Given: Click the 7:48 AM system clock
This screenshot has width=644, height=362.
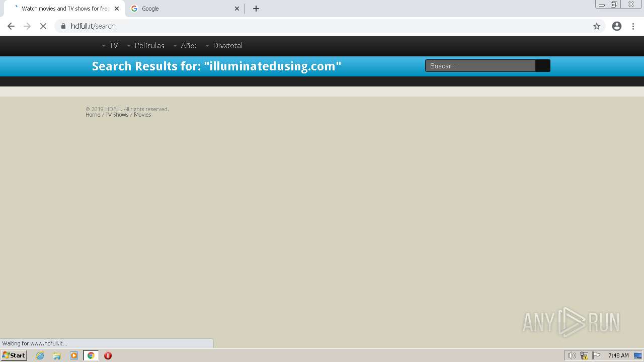Looking at the screenshot, I should [618, 355].
